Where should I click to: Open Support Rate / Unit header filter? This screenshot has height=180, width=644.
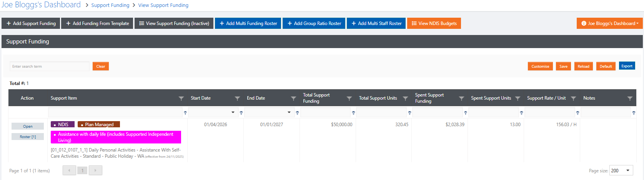coord(573,98)
